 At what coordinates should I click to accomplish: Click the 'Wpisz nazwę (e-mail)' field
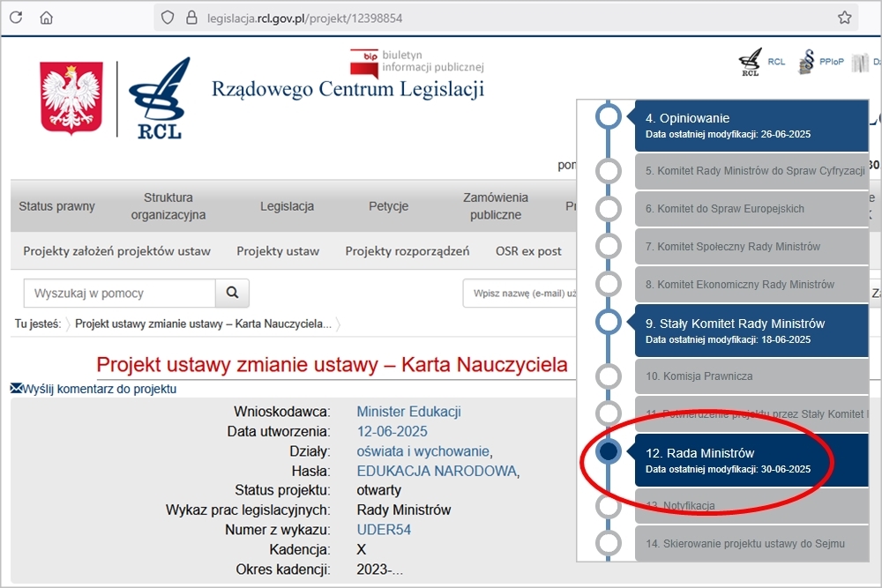[519, 293]
